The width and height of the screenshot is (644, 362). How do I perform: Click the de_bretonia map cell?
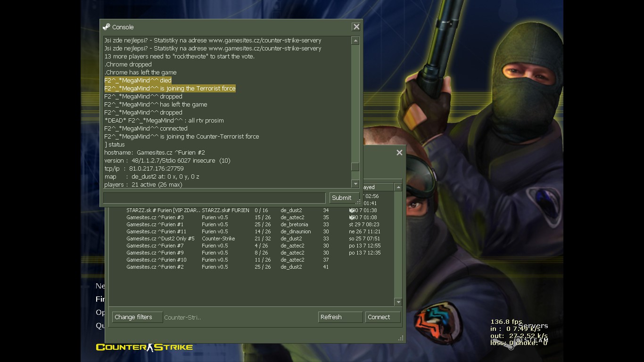pyautogui.click(x=294, y=224)
